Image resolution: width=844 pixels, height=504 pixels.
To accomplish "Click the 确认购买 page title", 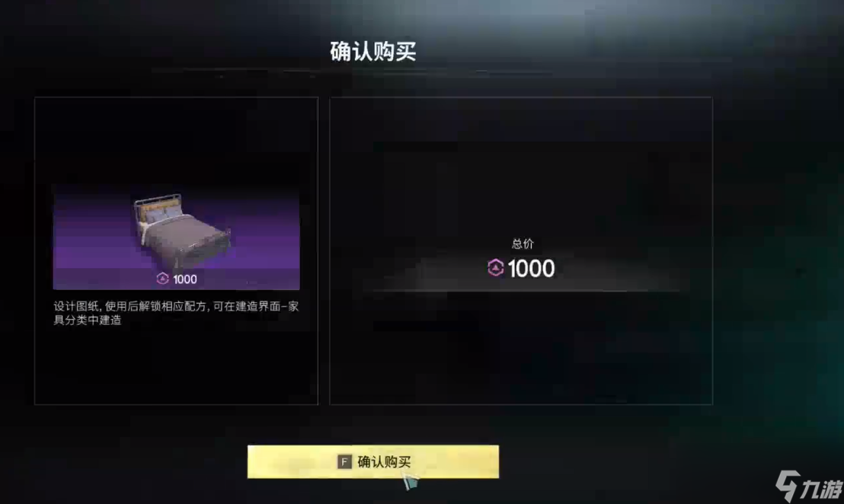I will [x=372, y=52].
